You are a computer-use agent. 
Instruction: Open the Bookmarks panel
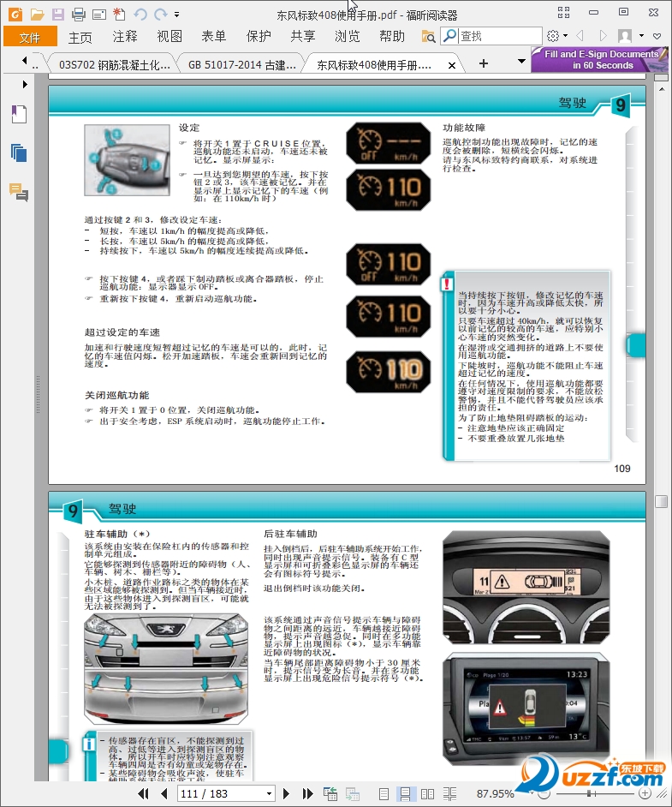point(19,114)
